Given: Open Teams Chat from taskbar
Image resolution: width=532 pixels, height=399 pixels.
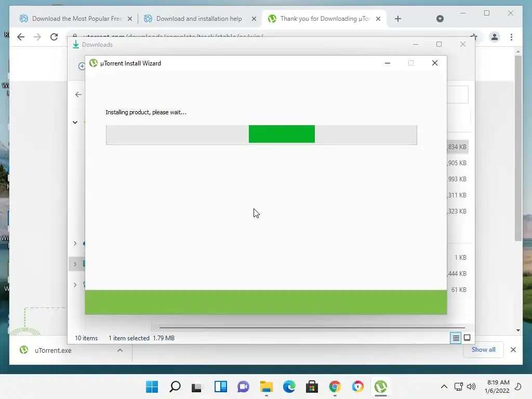Looking at the screenshot, I should click(243, 387).
